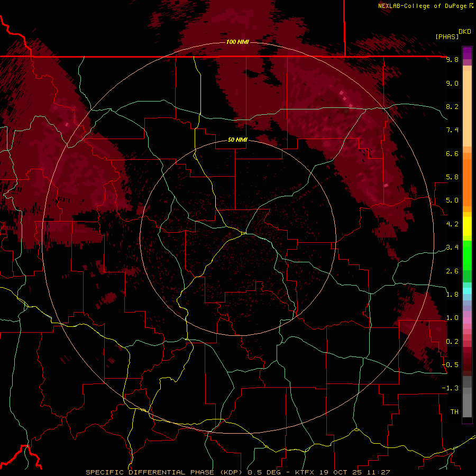476x476 pixels.
Task: Click the 0.2 legend value
Action: click(452, 342)
